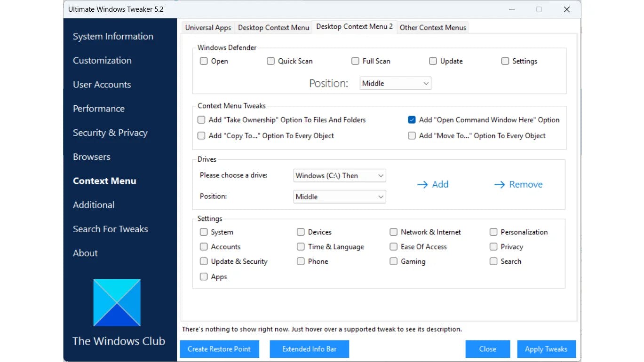
Task: Select Security & Privacy in sidebar
Action: point(110,133)
